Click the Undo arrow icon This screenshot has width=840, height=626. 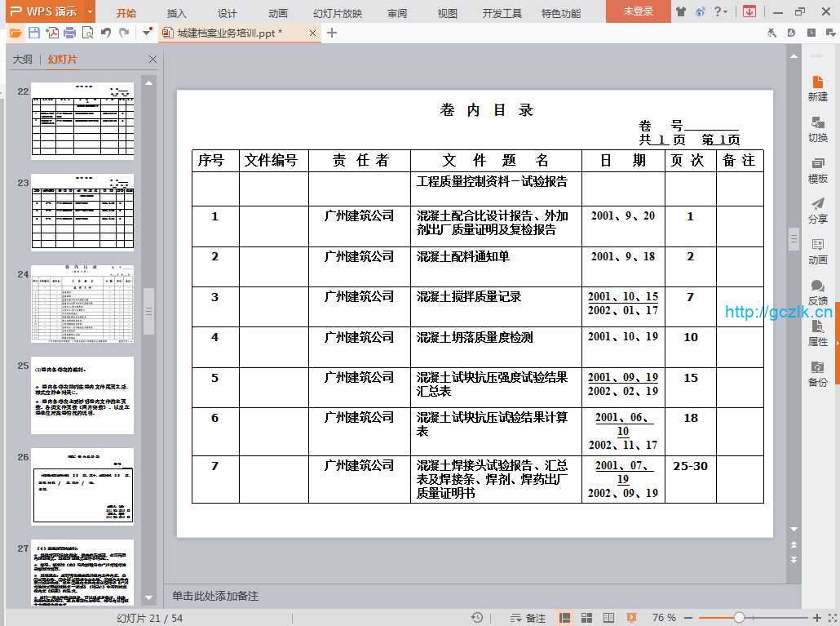coord(106,33)
